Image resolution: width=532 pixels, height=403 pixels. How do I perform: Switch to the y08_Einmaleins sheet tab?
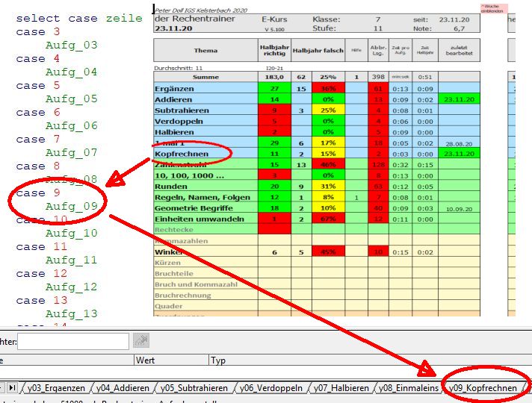point(408,388)
